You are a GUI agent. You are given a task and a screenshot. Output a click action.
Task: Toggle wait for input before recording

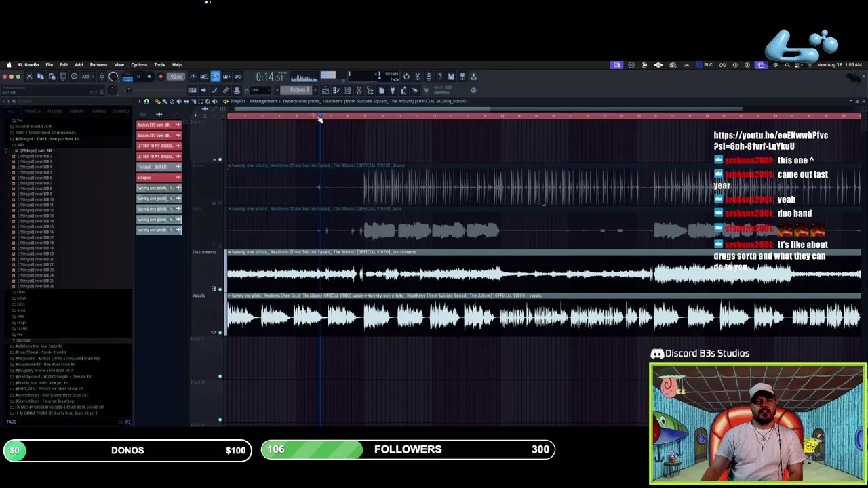pos(204,77)
